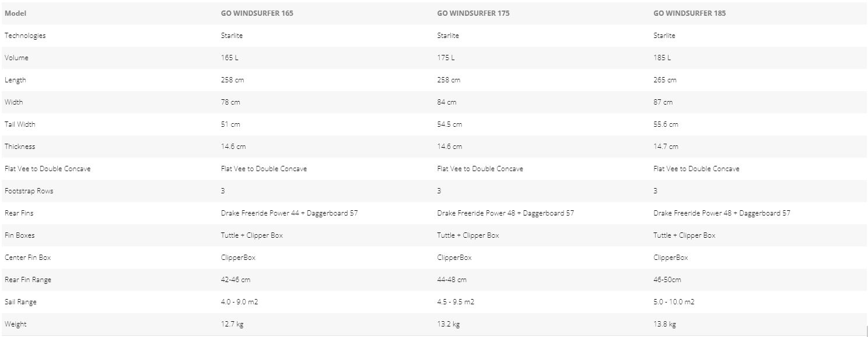Select the Footstrap Rows label
The width and height of the screenshot is (868, 337).
click(29, 191)
